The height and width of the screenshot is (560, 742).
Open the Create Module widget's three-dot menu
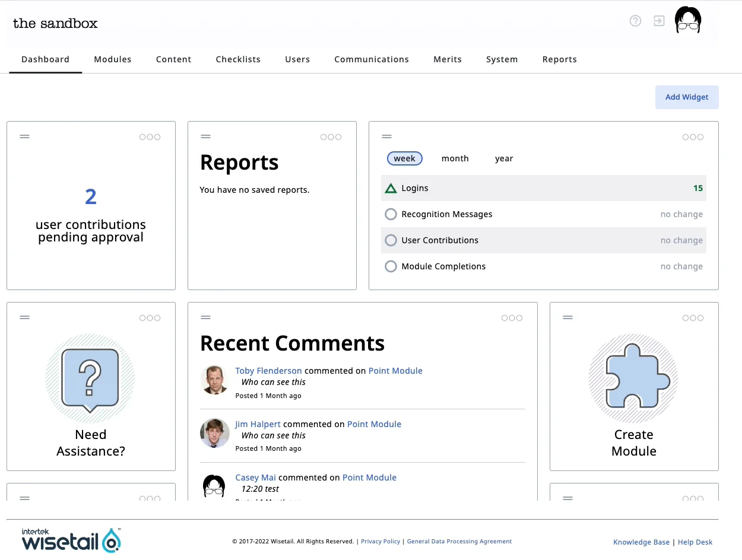tap(693, 318)
